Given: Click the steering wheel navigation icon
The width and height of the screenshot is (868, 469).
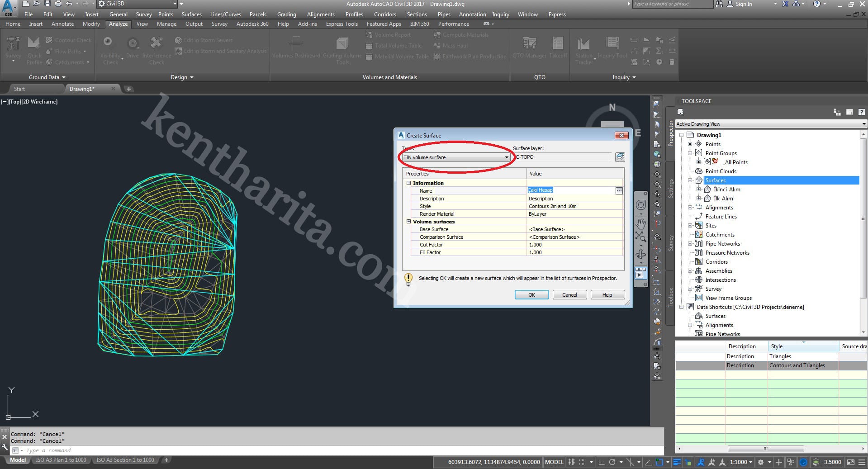Looking at the screenshot, I should tap(640, 205).
